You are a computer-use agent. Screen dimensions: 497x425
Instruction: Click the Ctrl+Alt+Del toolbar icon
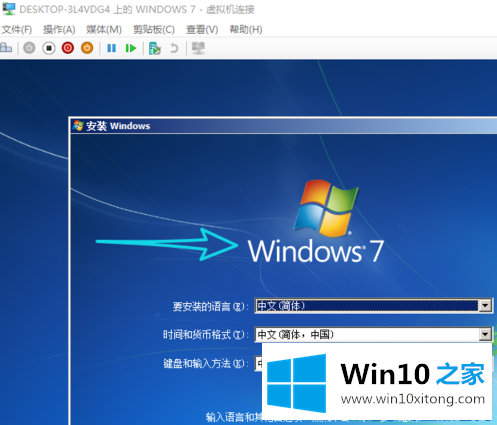point(6,48)
